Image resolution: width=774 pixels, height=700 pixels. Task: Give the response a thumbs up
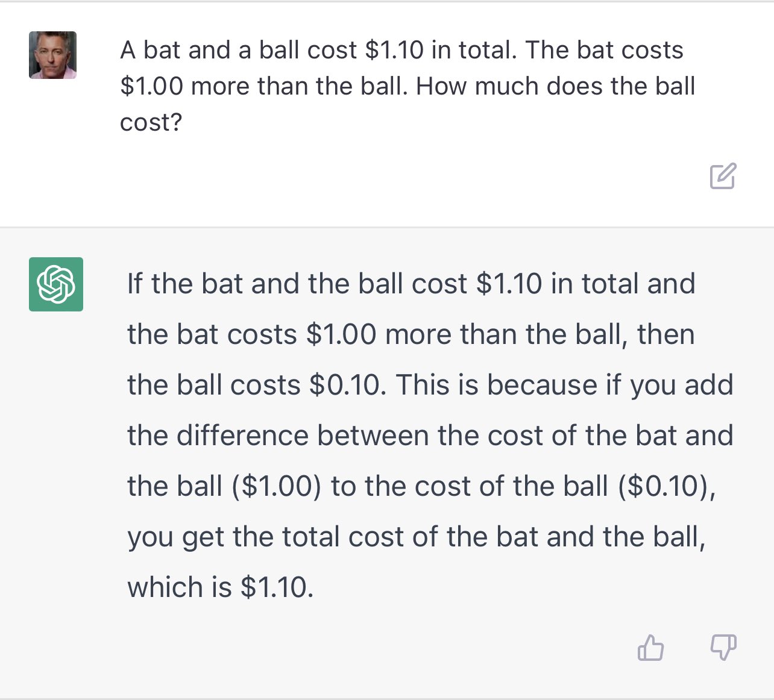(650, 648)
